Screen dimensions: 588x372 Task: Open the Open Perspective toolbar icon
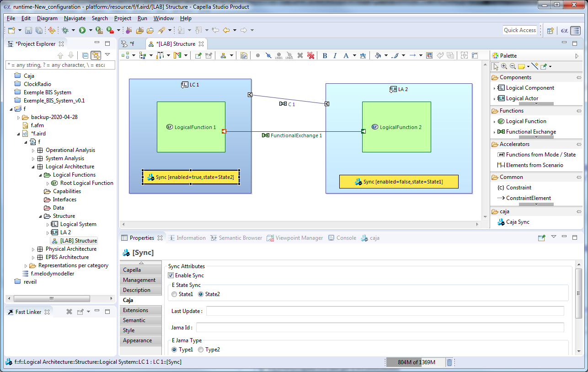pos(551,30)
